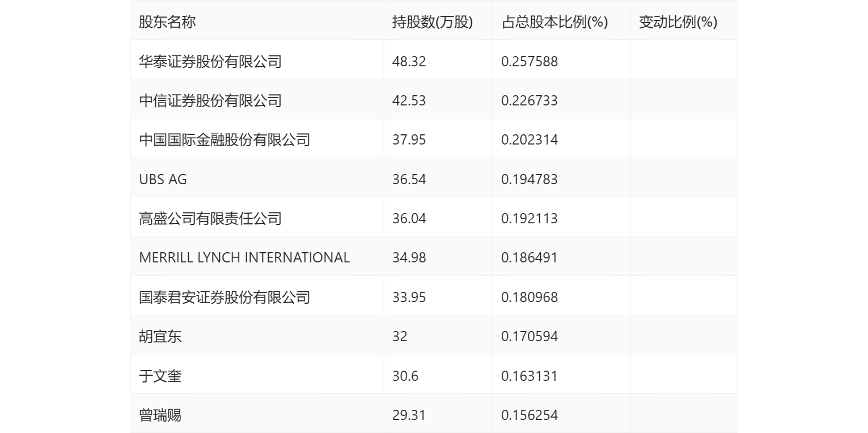The image size is (868, 433).
Task: Select shareholder 华泰证券股份有限公司
Action: click(x=210, y=61)
